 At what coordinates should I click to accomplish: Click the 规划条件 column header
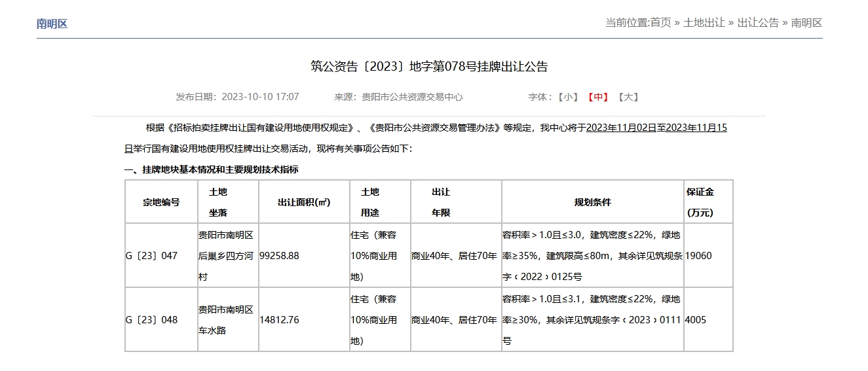[592, 202]
